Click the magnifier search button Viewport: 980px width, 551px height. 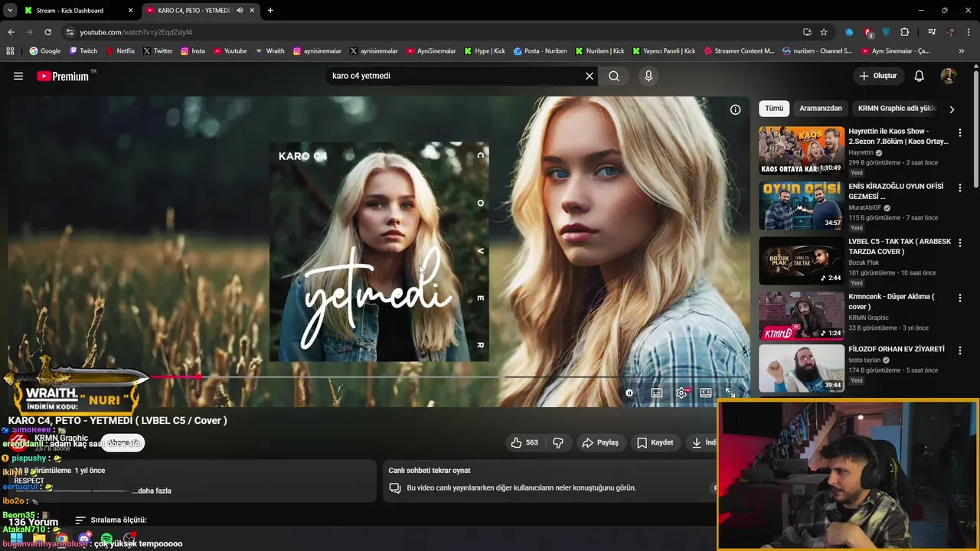tap(614, 76)
